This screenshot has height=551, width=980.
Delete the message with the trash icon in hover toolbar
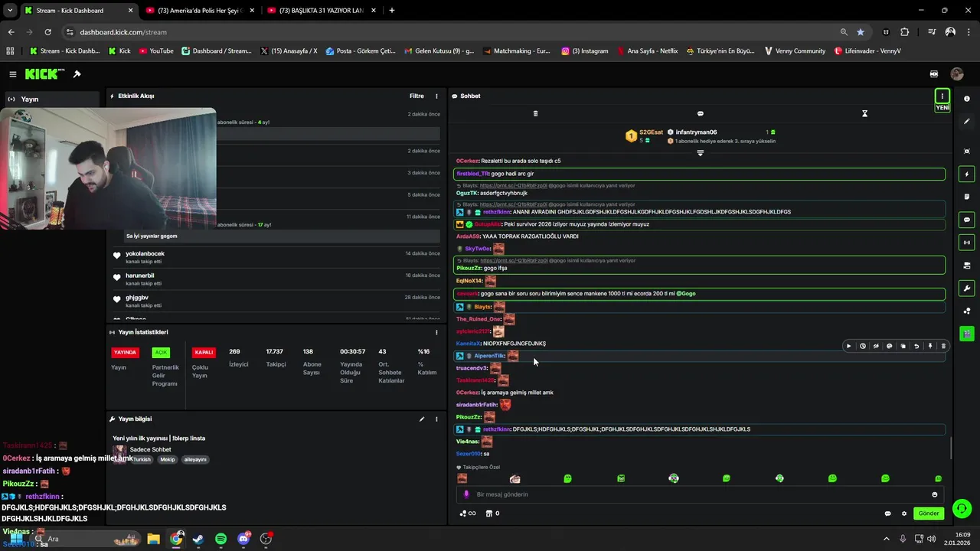943,346
